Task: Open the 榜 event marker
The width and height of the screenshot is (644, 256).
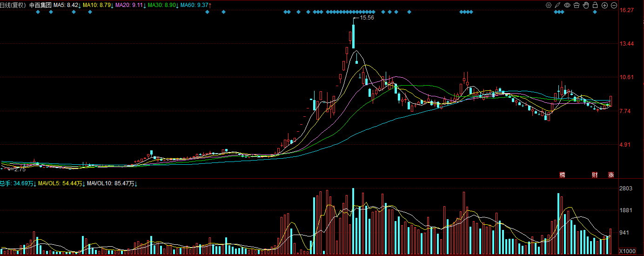Action: (x=563, y=175)
